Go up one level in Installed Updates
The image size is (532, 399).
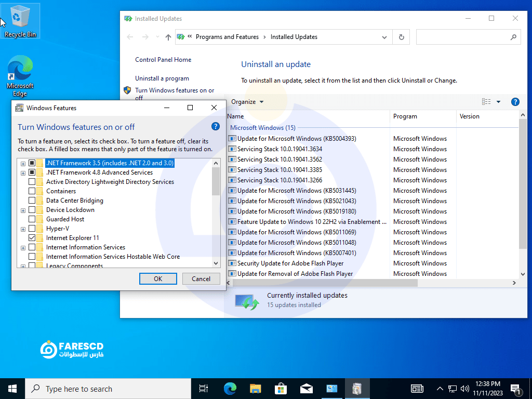pos(168,37)
